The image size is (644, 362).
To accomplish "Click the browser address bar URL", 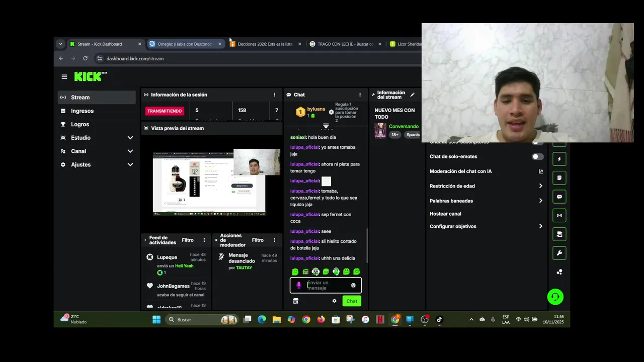I will pyautogui.click(x=135, y=58).
